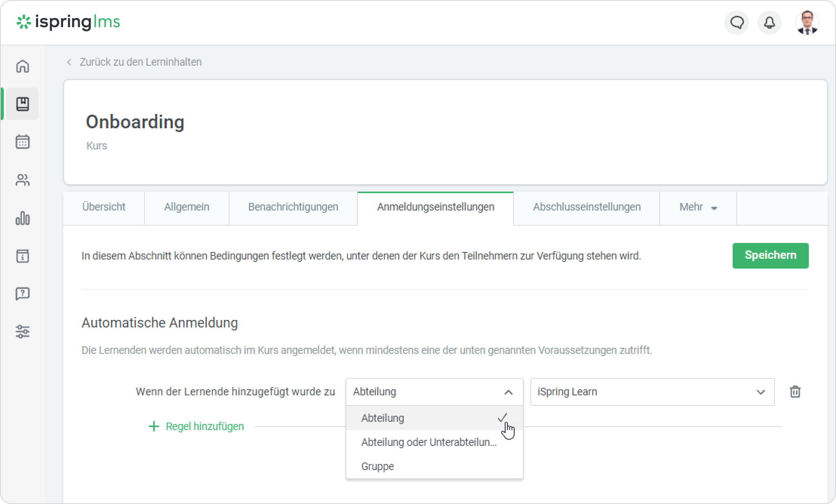Open the help question mark sidebar icon
Viewport: 836px width, 504px height.
click(23, 293)
